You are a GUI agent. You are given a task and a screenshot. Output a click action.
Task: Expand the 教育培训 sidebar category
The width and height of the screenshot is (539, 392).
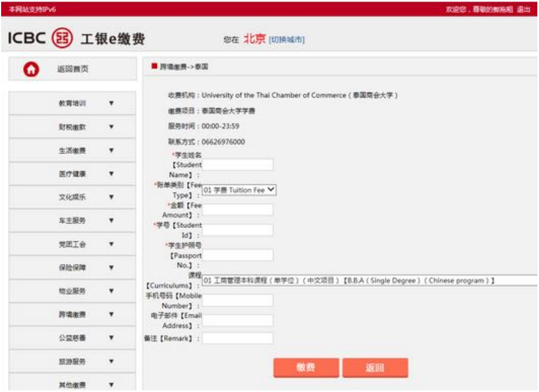72,103
